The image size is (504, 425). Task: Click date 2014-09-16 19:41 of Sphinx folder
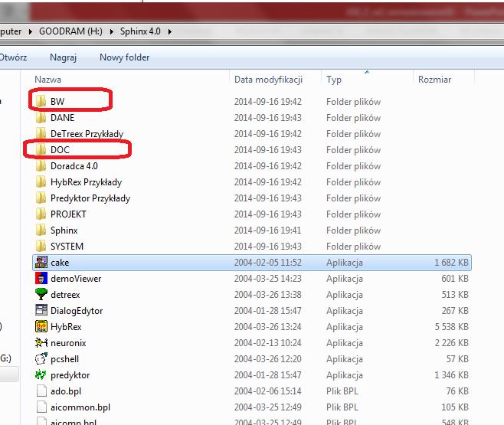(x=268, y=230)
